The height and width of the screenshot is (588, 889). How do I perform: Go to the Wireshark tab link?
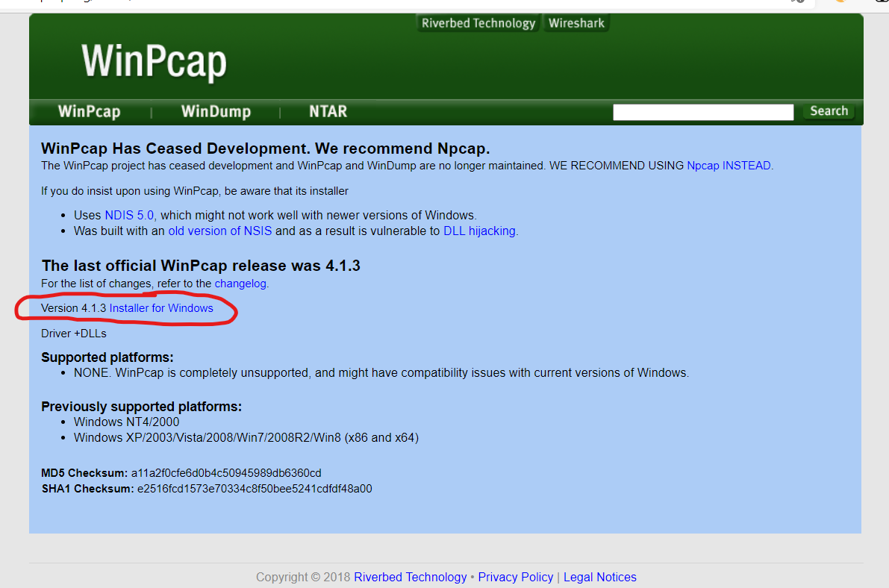point(575,22)
